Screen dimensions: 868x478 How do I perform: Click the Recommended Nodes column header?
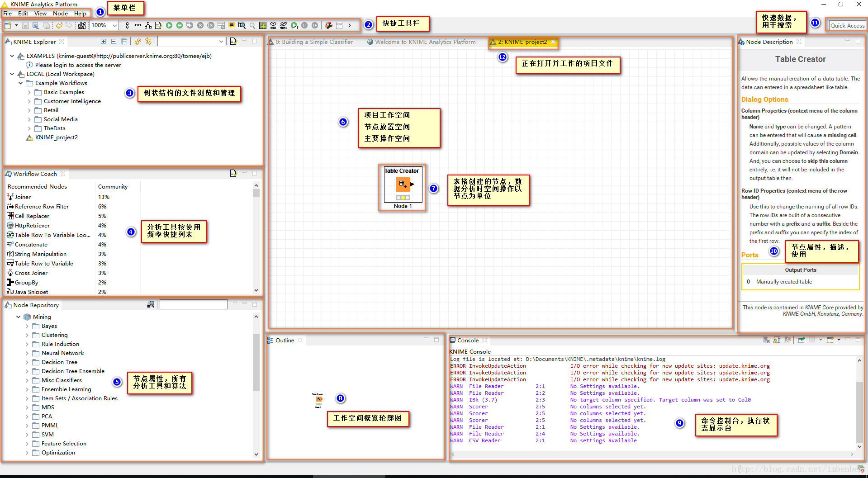37,186
